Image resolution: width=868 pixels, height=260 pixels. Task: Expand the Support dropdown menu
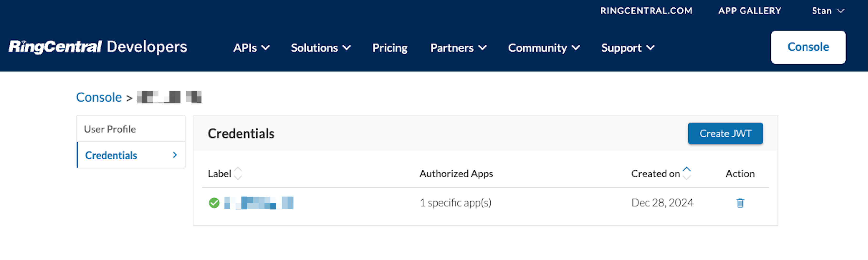tap(628, 48)
